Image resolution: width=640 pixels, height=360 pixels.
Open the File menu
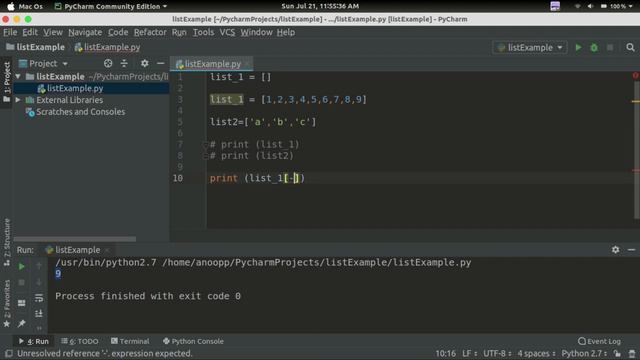click(x=10, y=32)
